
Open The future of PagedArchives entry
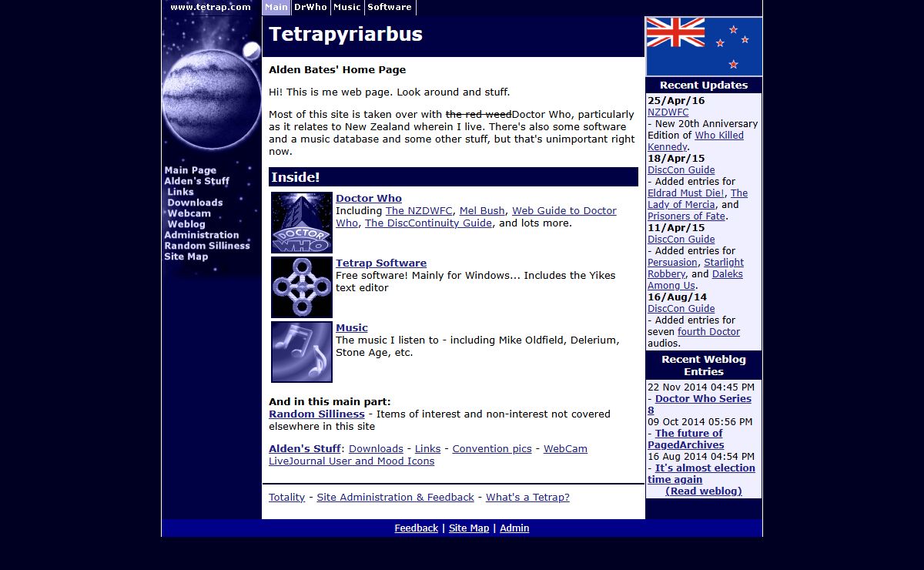pyautogui.click(x=687, y=439)
